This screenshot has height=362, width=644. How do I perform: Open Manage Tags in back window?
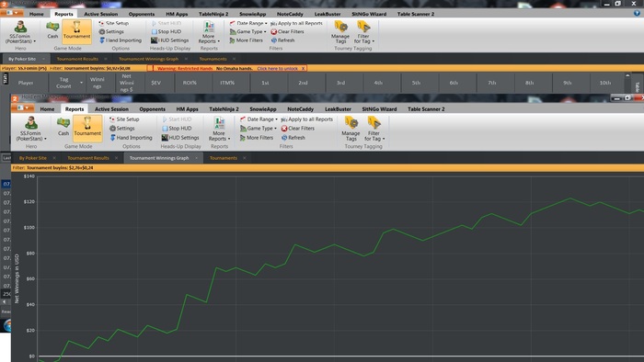[x=340, y=32]
